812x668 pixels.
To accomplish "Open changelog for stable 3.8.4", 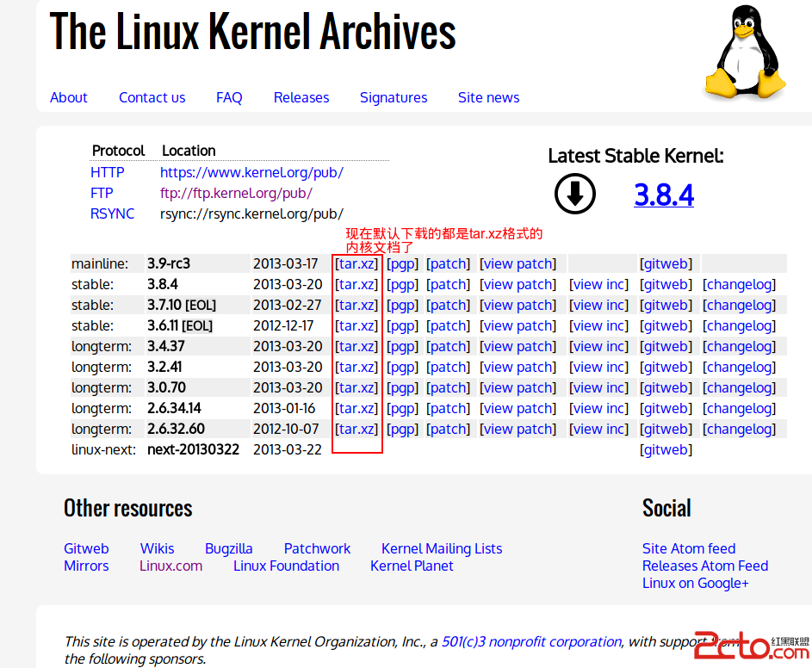I will pyautogui.click(x=739, y=284).
